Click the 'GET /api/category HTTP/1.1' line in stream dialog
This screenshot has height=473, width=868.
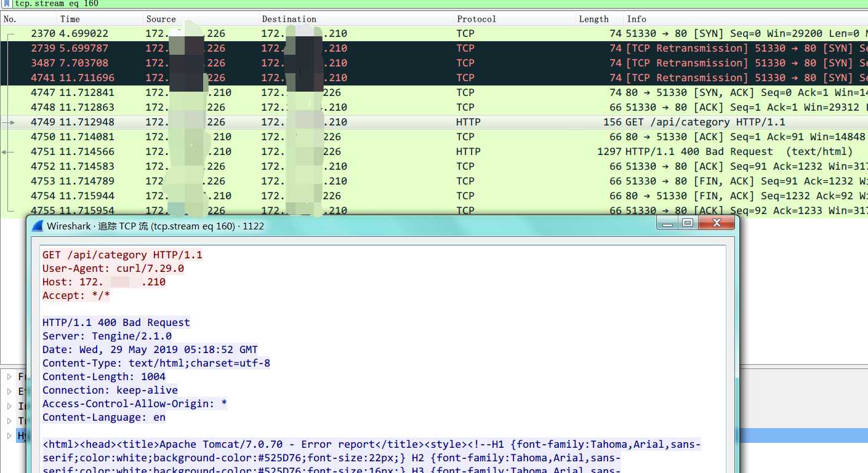click(x=122, y=255)
